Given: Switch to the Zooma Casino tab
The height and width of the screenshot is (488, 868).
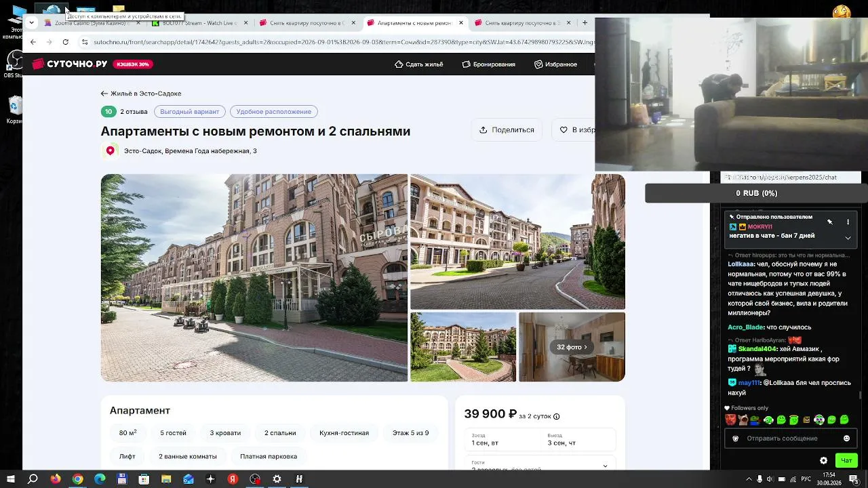Looking at the screenshot, I should [94, 23].
